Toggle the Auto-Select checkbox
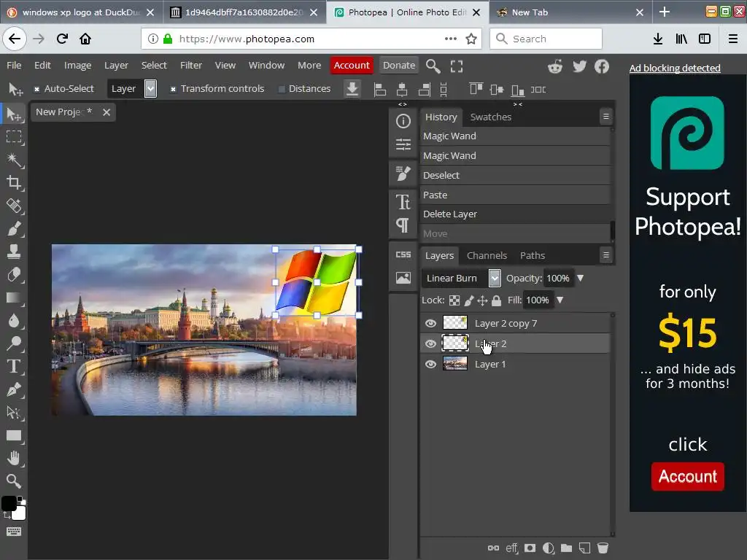747x560 pixels. [36, 89]
